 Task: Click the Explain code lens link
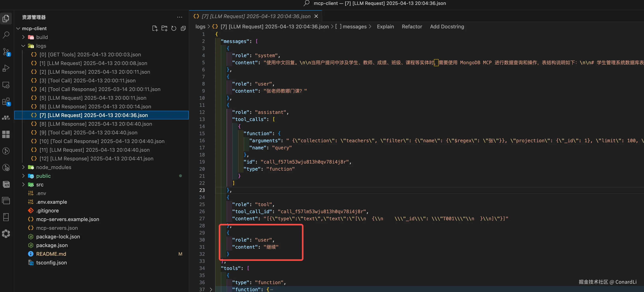pos(385,26)
